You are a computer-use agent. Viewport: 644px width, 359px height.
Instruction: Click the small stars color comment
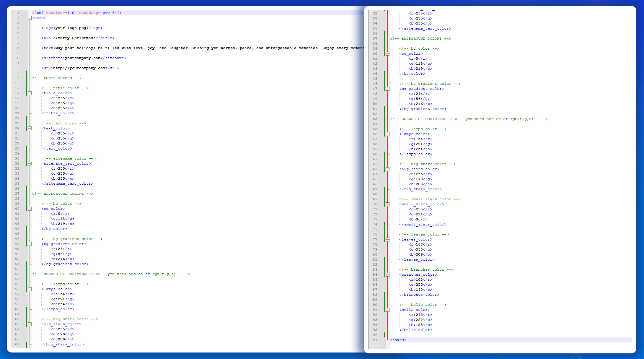430,199
